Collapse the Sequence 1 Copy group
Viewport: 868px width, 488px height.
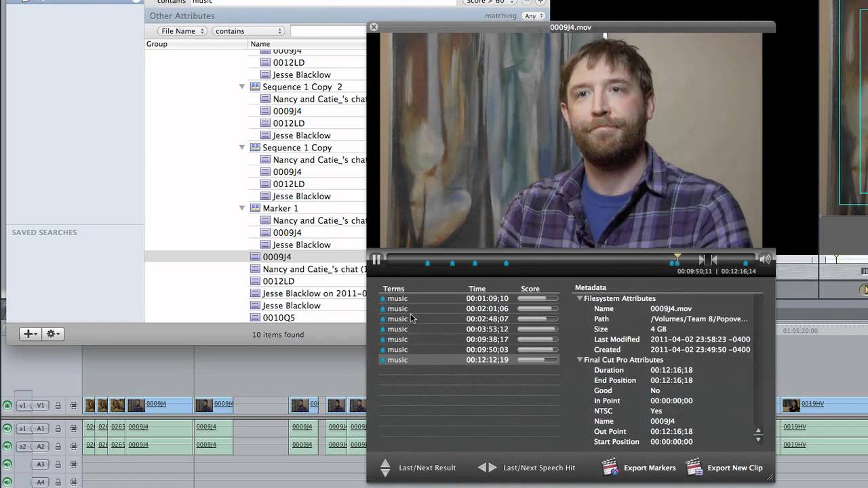[x=241, y=147]
